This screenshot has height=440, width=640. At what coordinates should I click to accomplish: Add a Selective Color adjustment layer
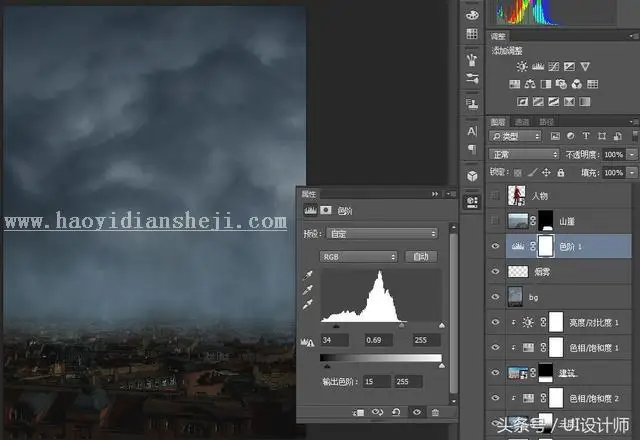pos(569,102)
